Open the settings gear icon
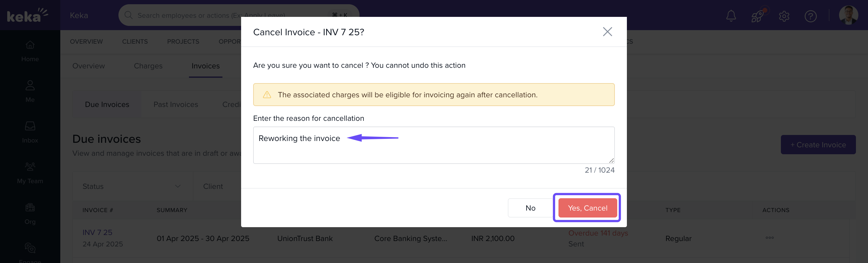Viewport: 868px width, 263px height. tap(784, 16)
